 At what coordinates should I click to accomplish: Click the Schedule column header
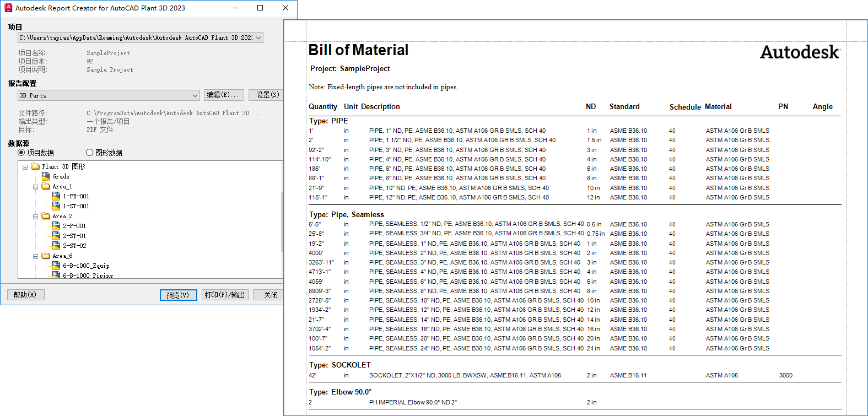point(685,107)
